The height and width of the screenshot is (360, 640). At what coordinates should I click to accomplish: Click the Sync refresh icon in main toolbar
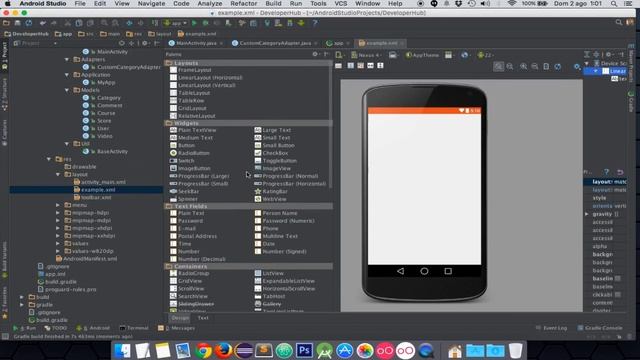click(29, 23)
